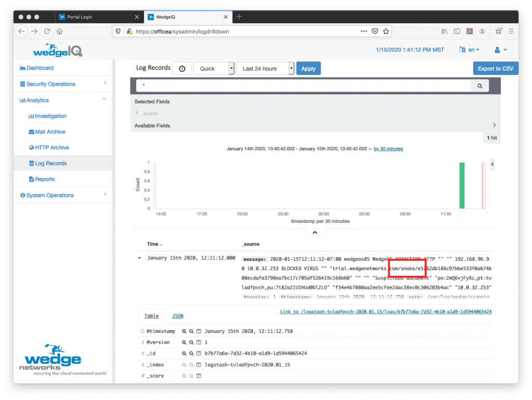Open Dashboard in the sidebar

37,68
